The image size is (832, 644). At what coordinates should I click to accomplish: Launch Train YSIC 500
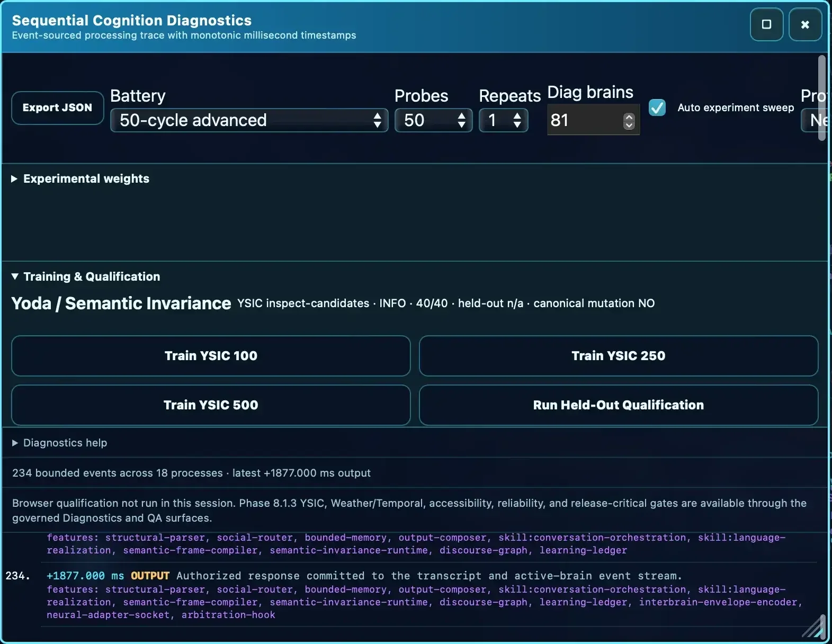pos(211,405)
